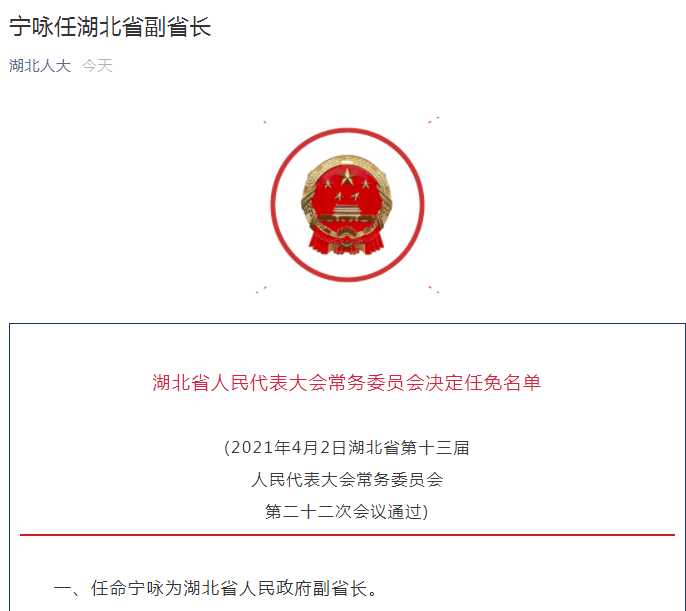Click the bottom-left red sparkle mark
The width and height of the screenshot is (686, 611).
click(261, 290)
